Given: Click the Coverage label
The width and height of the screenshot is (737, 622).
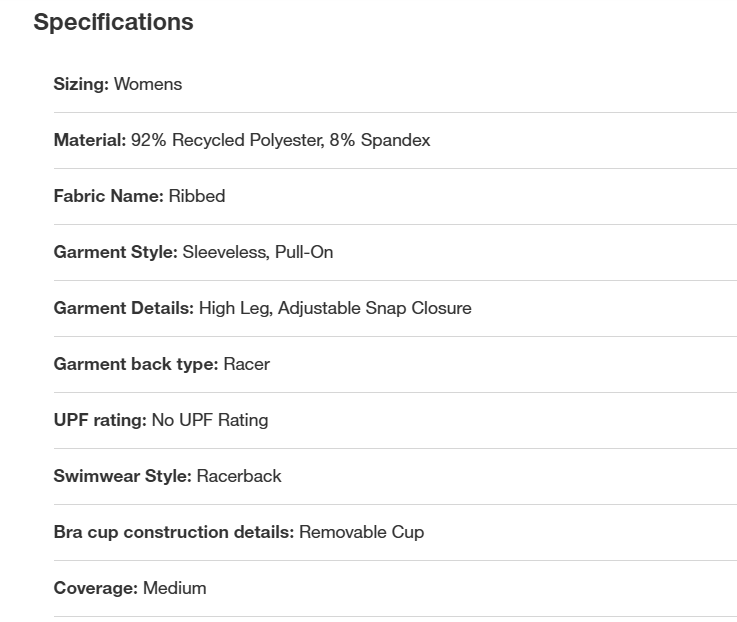Looking at the screenshot, I should coord(96,588).
